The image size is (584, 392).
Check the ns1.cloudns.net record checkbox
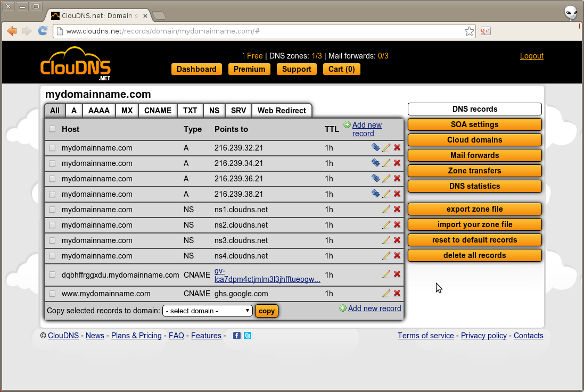coord(52,210)
